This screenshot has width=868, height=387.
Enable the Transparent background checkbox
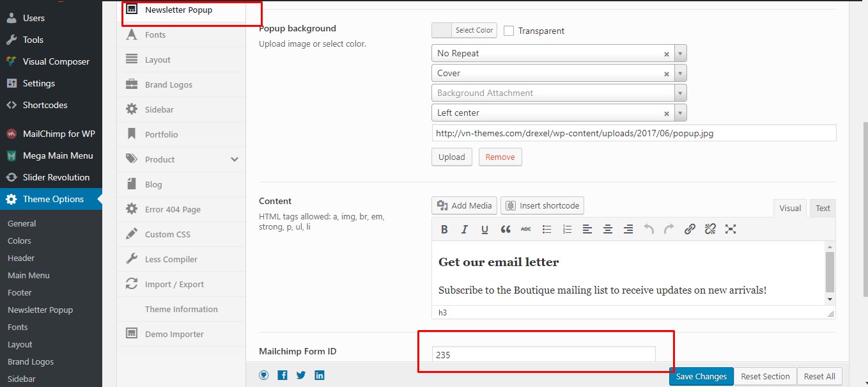point(509,31)
